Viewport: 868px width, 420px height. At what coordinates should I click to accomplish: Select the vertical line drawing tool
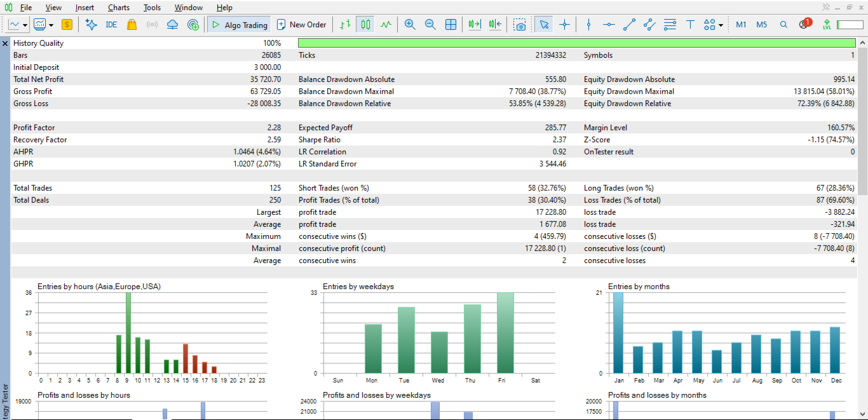click(588, 25)
